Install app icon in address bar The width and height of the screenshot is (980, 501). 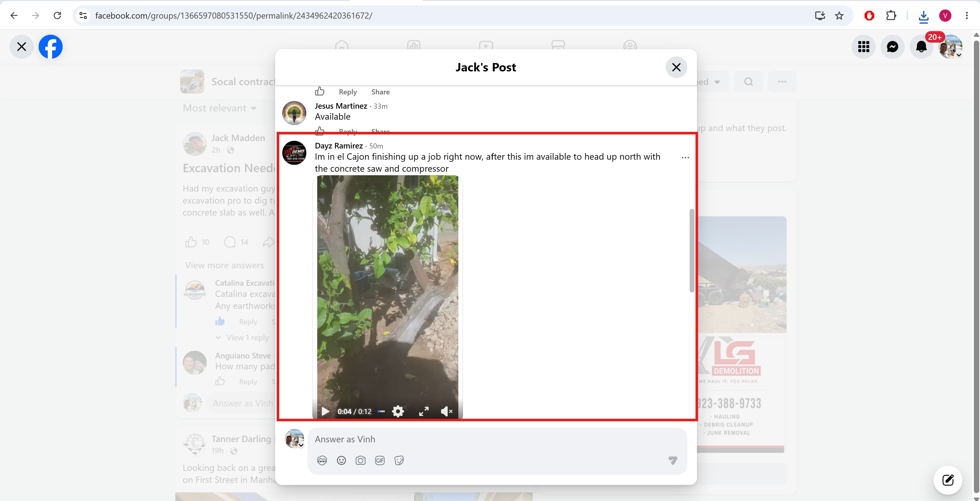tap(820, 16)
